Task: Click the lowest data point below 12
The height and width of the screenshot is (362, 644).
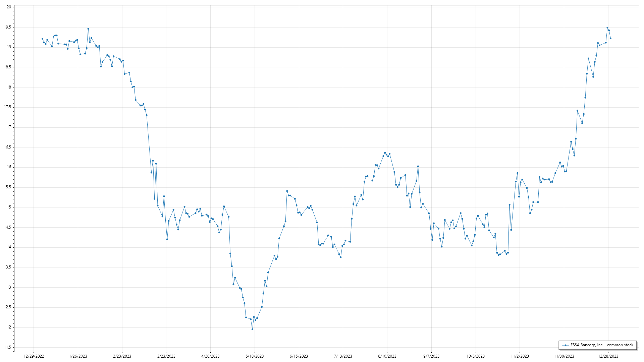Action: (252, 329)
